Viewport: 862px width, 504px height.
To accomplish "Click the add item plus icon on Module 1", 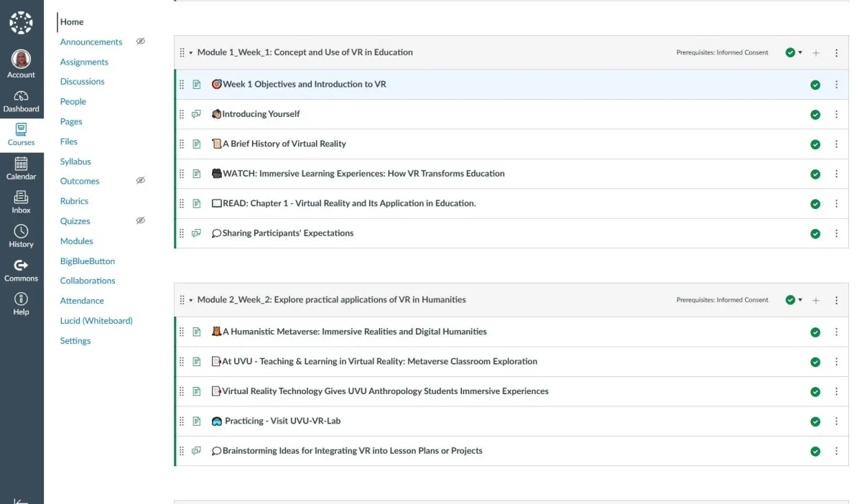I will (x=816, y=52).
